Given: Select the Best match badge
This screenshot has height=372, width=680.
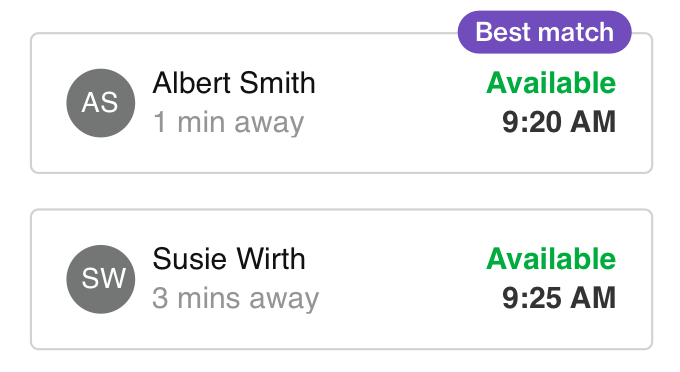Looking at the screenshot, I should coord(545,32).
